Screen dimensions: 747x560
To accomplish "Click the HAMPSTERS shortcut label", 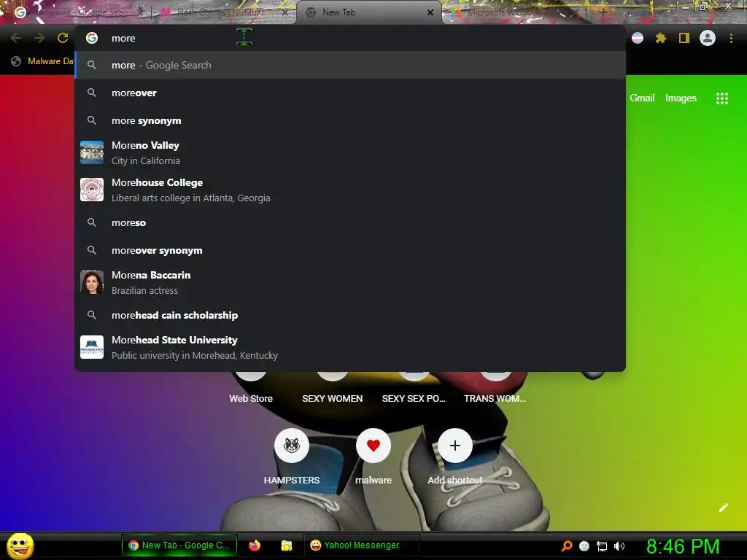I will 292,480.
